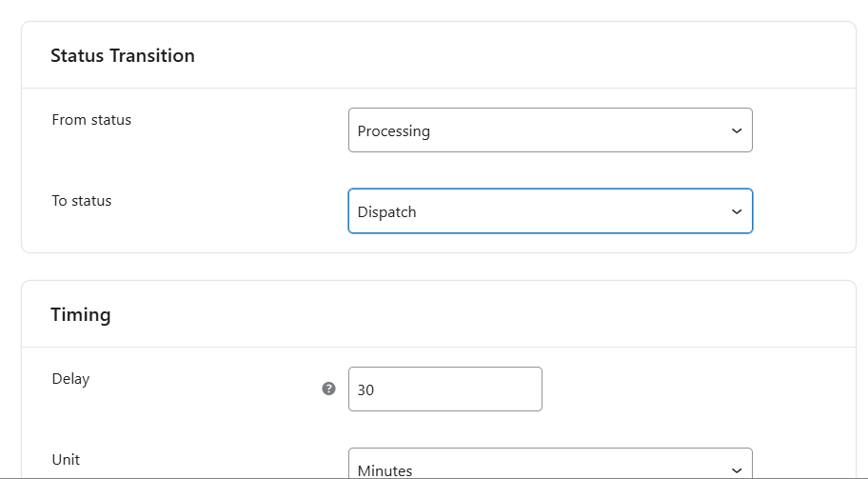Click empty space right of Delay field
Image resolution: width=868 pixels, height=479 pixels.
click(x=685, y=389)
